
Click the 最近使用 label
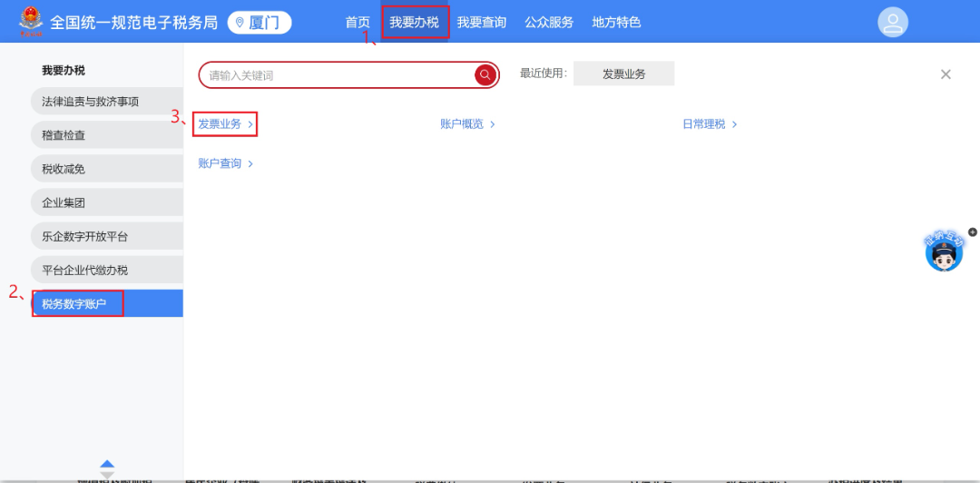(544, 74)
